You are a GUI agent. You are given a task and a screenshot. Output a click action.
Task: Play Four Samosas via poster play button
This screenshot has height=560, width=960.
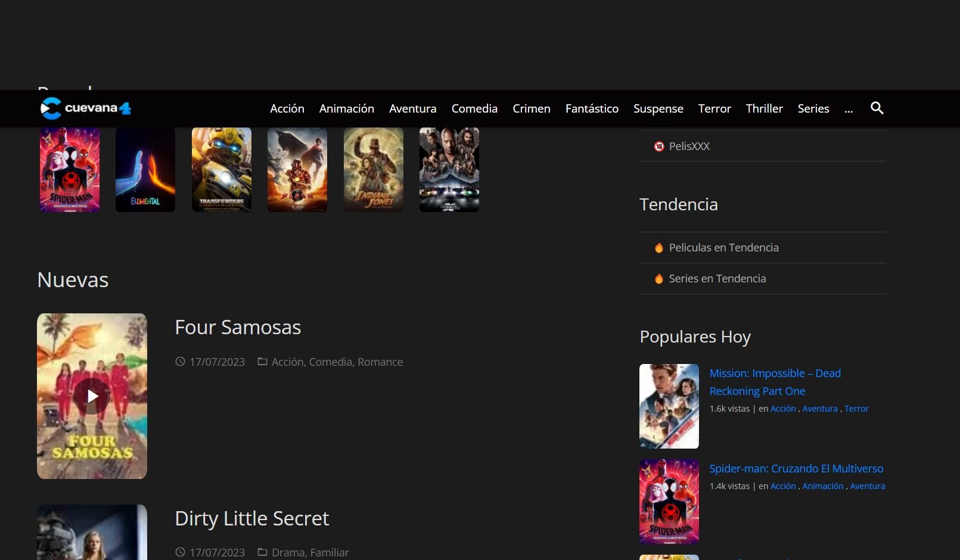pos(92,396)
